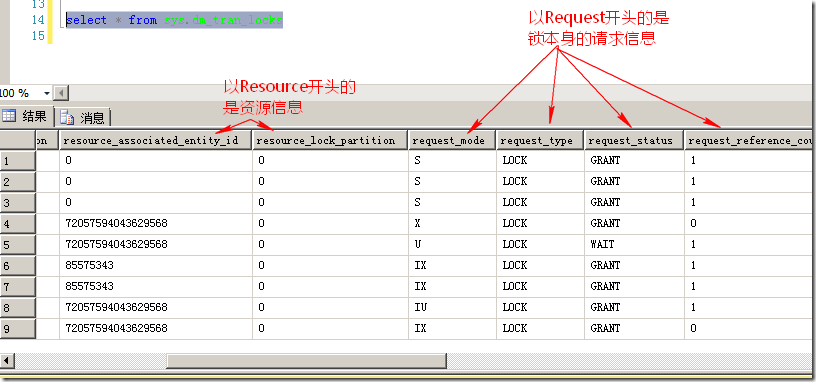Click entity id 72057594043629568 in row 9
The width and height of the screenshot is (816, 382).
pyautogui.click(x=156, y=329)
